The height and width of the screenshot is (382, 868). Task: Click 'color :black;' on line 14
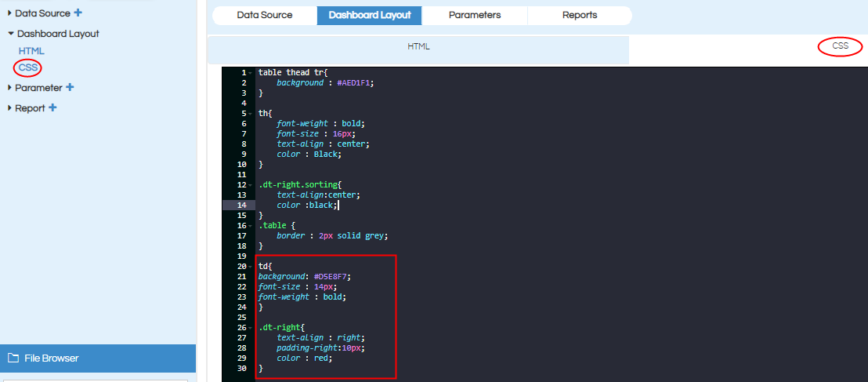tap(307, 206)
